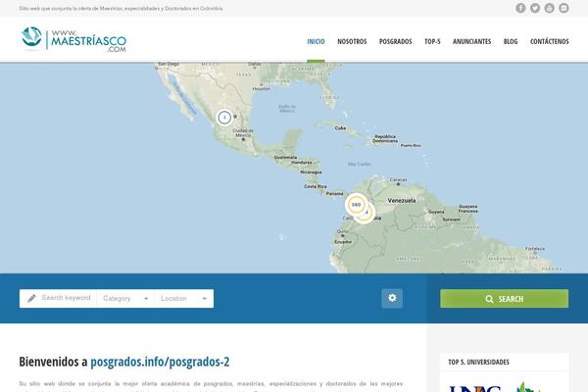Follow the posgrados.info/posgrados-2 link
This screenshot has height=392, width=588.
[160, 362]
